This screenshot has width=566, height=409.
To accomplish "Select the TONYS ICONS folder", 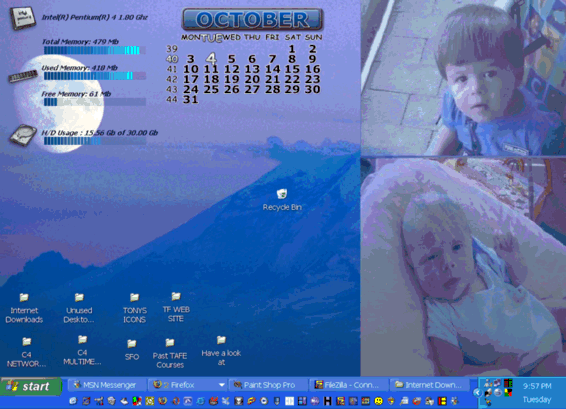I will [x=135, y=308].
